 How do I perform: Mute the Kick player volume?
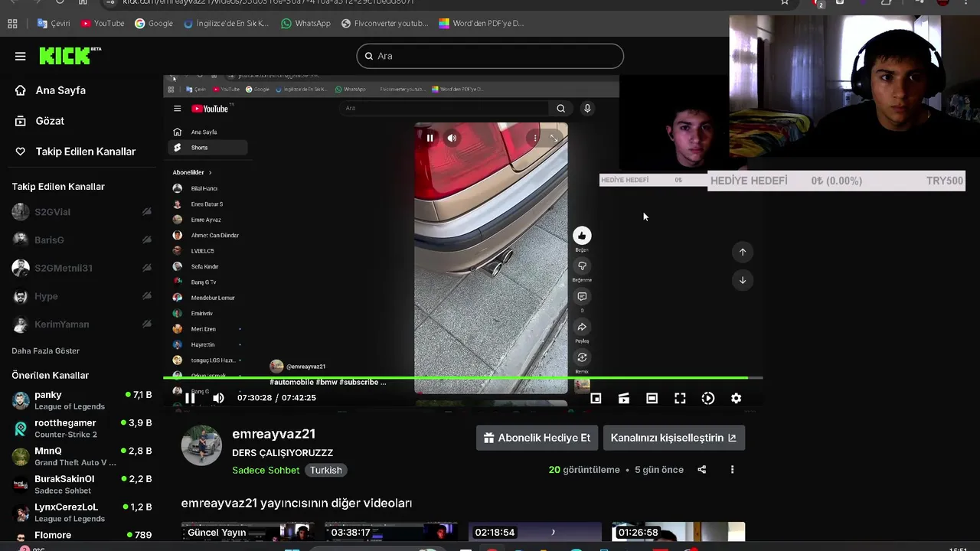218,398
